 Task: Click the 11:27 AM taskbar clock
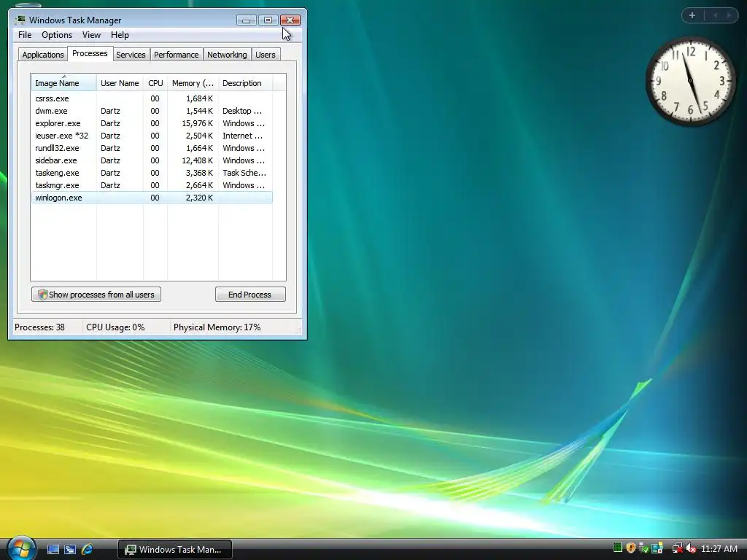719,548
